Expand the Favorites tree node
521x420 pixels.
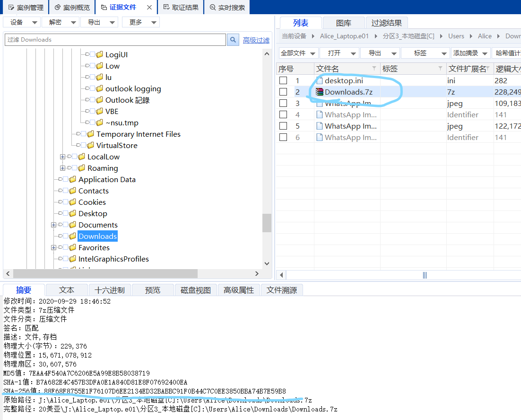coord(53,247)
